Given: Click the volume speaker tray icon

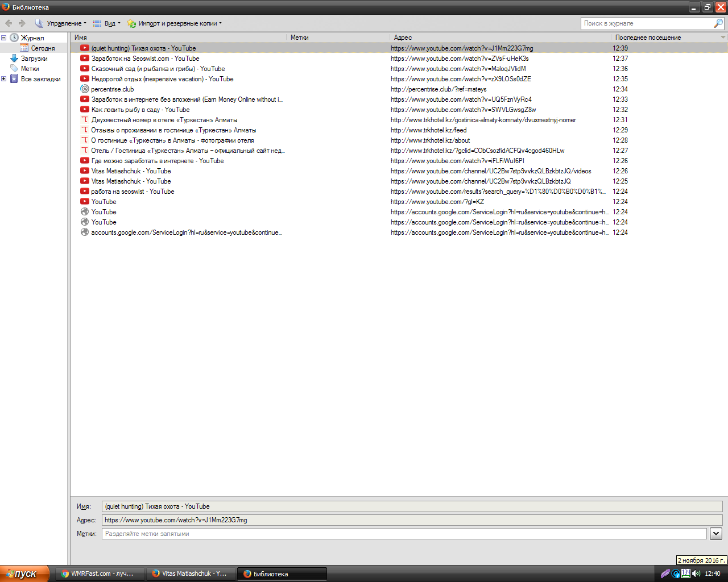Looking at the screenshot, I should coord(696,573).
